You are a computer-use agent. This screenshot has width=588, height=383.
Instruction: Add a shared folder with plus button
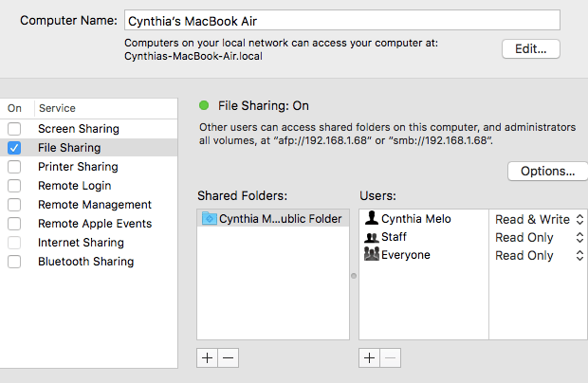pos(208,357)
